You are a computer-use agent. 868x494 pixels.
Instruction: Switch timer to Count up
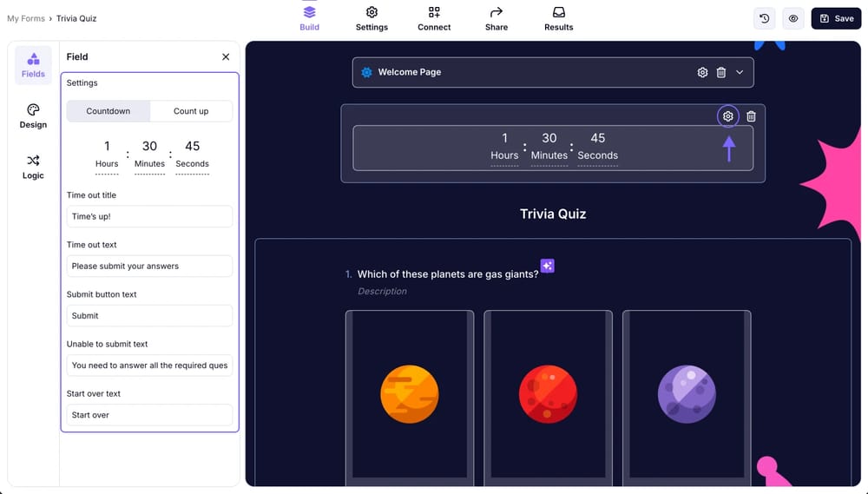coord(191,111)
